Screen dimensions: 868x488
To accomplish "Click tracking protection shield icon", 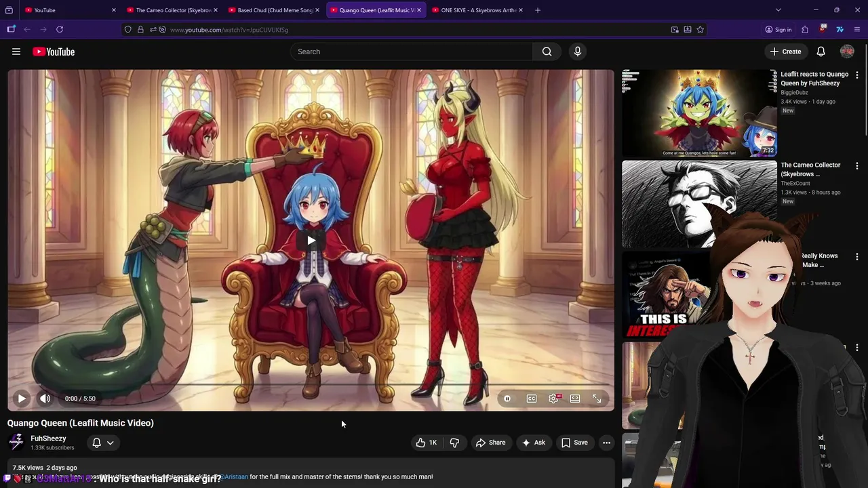I will 127,30.
